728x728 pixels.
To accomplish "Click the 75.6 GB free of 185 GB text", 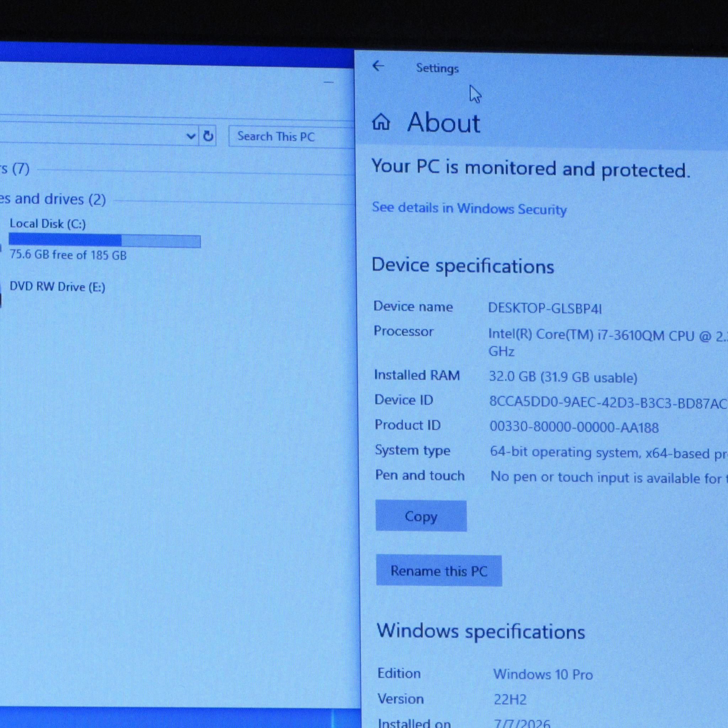I will coord(68,255).
